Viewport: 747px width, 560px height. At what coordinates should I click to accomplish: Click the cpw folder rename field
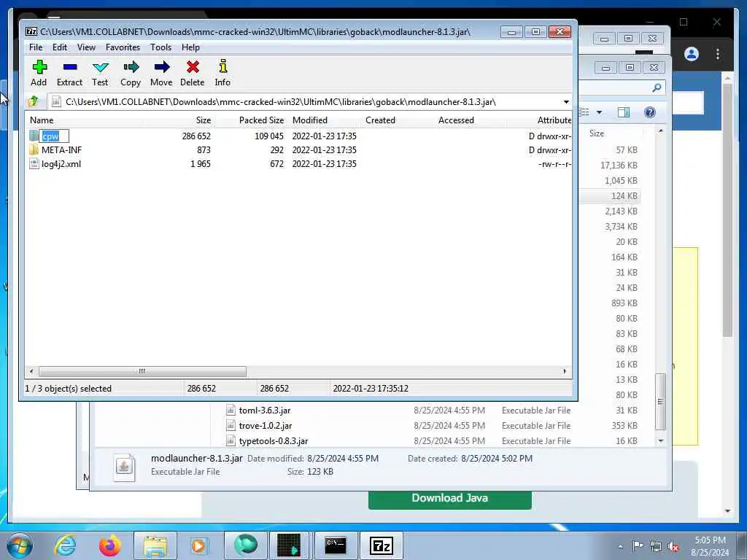(x=54, y=136)
